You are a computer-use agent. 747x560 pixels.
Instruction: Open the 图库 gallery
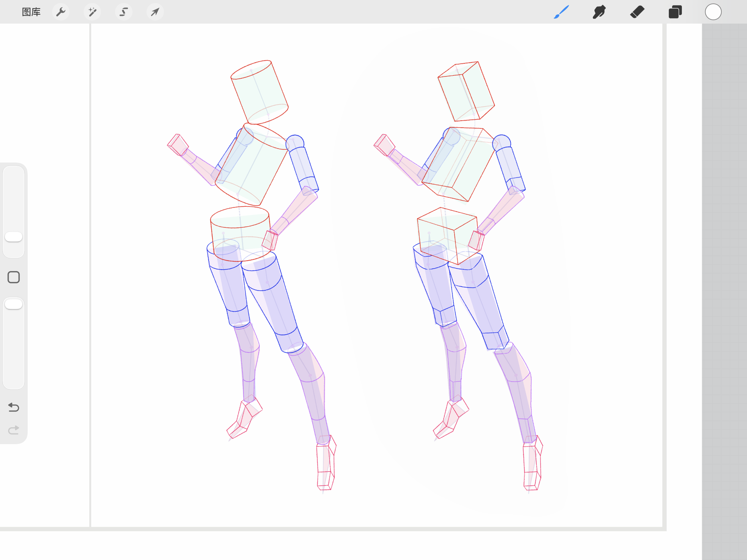(x=31, y=12)
